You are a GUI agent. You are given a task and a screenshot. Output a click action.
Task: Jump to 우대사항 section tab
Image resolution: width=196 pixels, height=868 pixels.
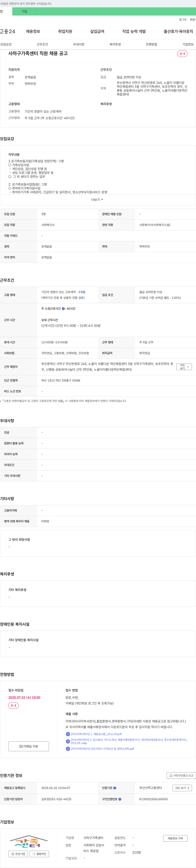79,44
